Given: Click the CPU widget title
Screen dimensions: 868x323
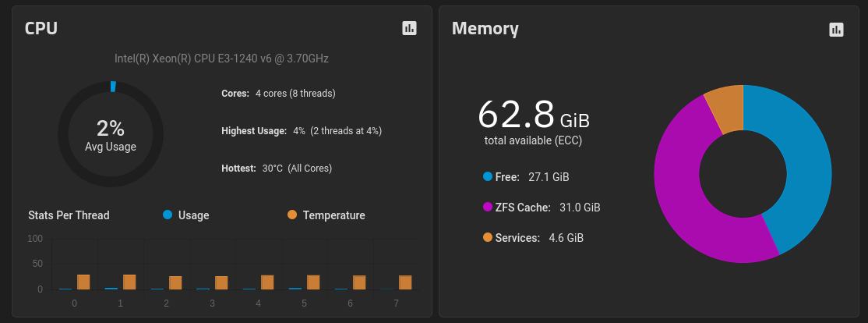Looking at the screenshot, I should (x=41, y=28).
